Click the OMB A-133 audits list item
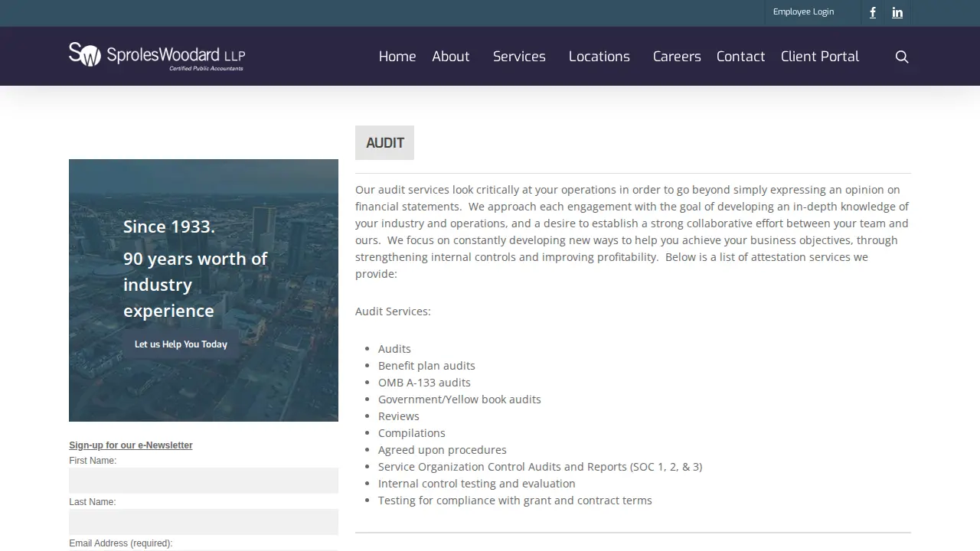 424,383
